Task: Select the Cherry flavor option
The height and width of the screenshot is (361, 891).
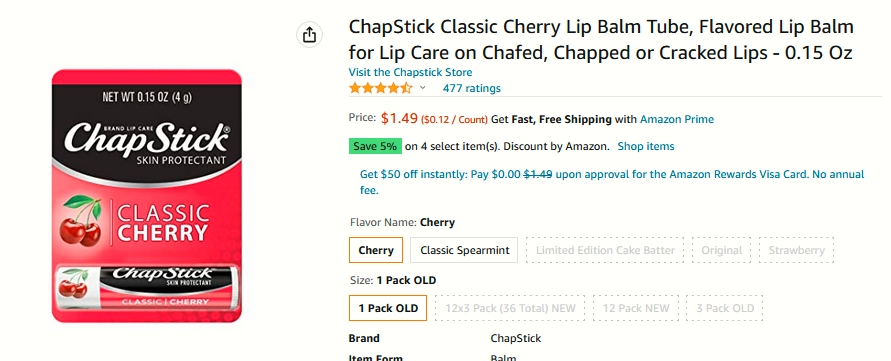Action: tap(376, 250)
